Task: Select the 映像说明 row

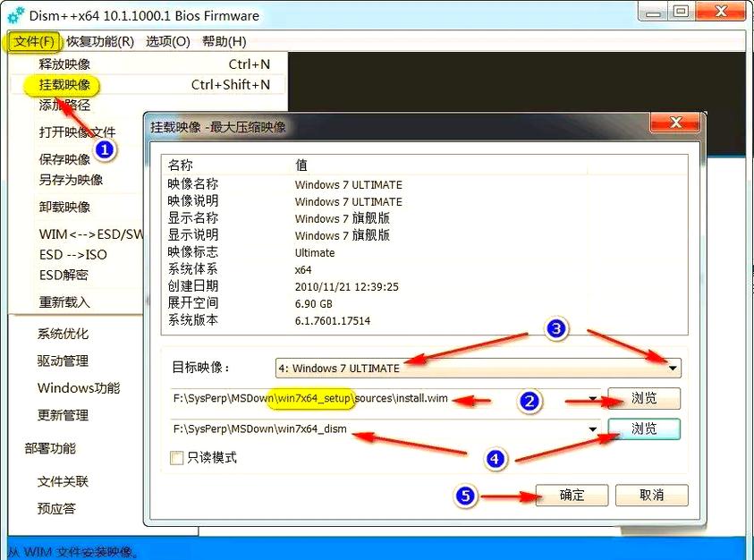Action: (425, 201)
